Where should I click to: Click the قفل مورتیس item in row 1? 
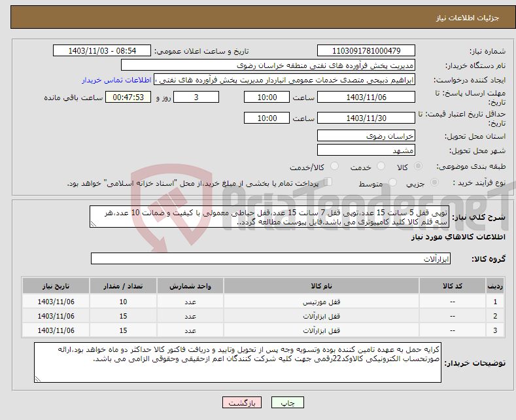(x=321, y=302)
